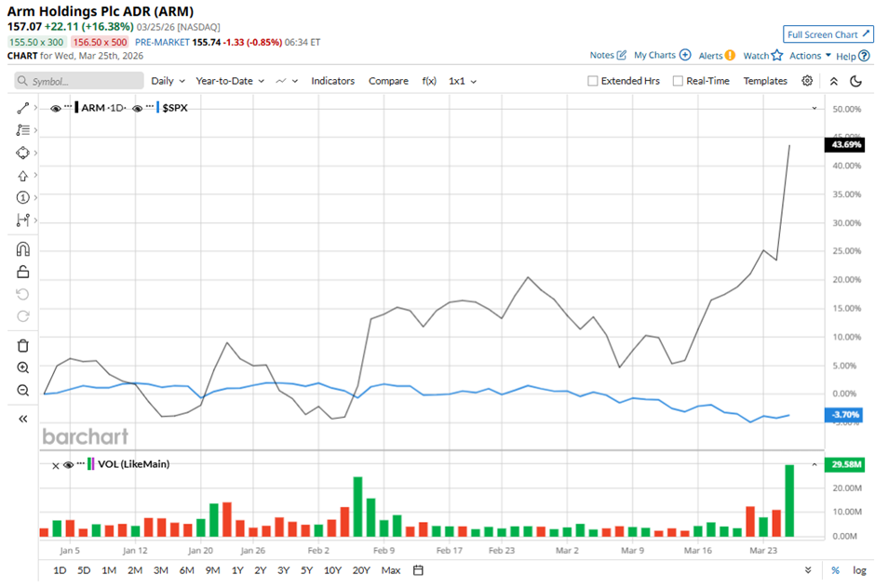Hide the ARM series eye icon
875x588 pixels.
pyautogui.click(x=55, y=108)
